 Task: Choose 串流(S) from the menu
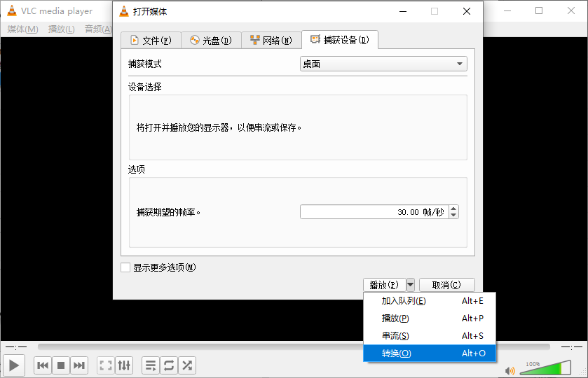[430, 336]
